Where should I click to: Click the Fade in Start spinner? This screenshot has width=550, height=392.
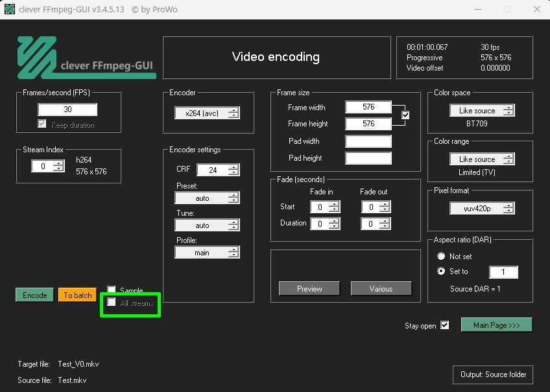(325, 207)
